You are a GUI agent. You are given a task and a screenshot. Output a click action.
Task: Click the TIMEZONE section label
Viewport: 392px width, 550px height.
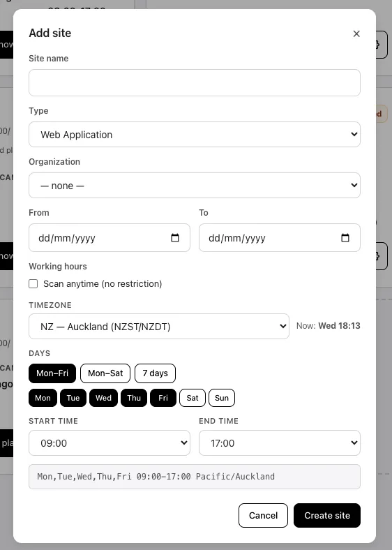click(50, 305)
